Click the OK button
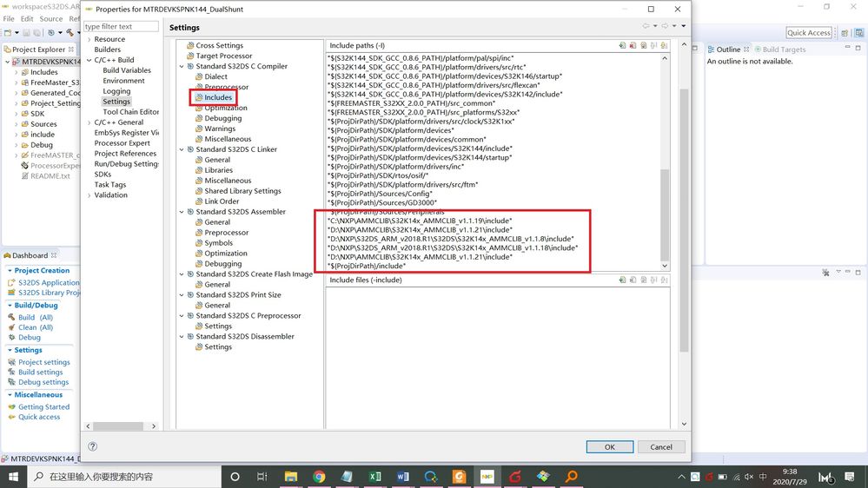 pyautogui.click(x=609, y=446)
